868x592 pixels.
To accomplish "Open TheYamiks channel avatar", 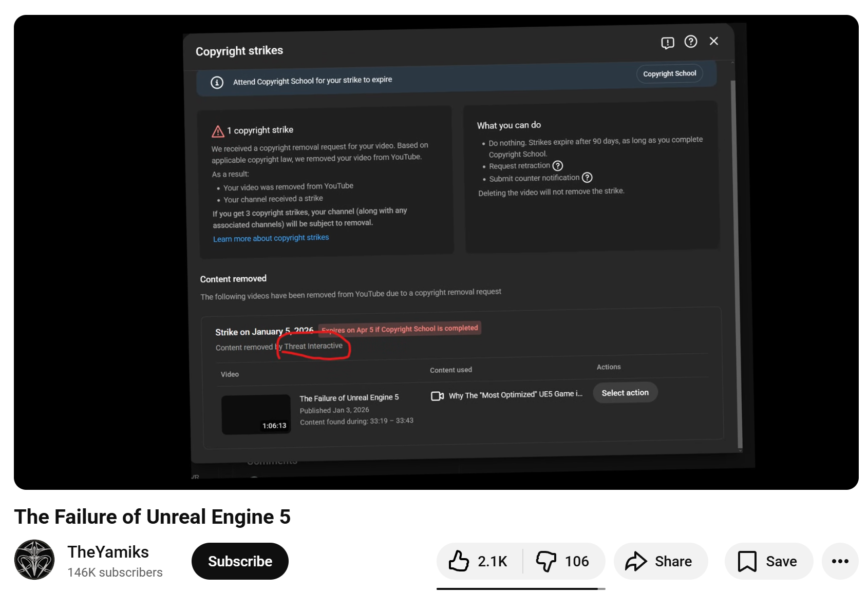I will pos(34,560).
